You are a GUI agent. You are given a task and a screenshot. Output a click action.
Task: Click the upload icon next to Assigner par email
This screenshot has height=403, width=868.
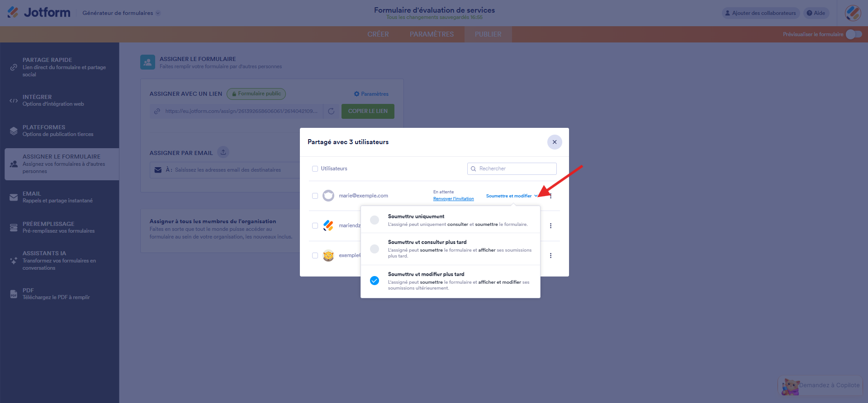[223, 152]
